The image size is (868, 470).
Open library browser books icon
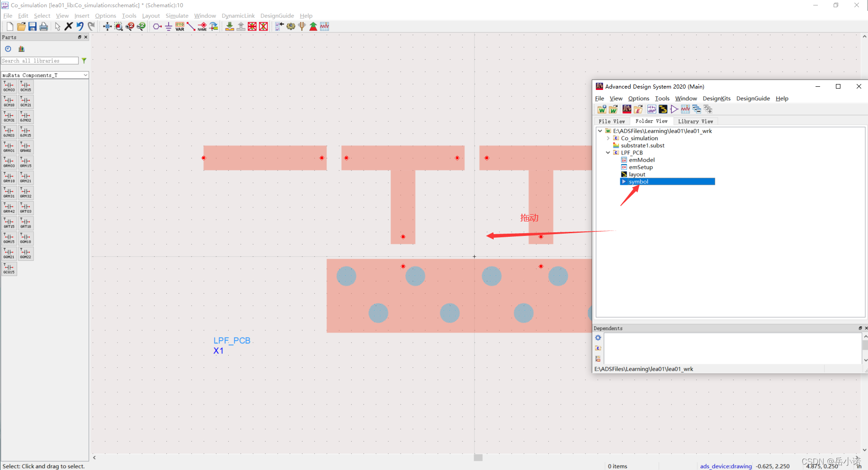point(21,49)
